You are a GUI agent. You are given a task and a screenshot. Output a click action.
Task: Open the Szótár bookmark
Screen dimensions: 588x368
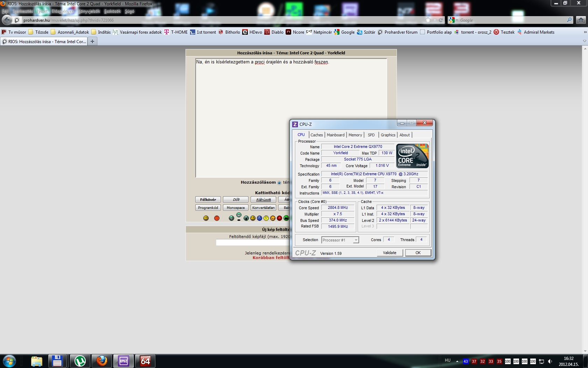[366, 32]
